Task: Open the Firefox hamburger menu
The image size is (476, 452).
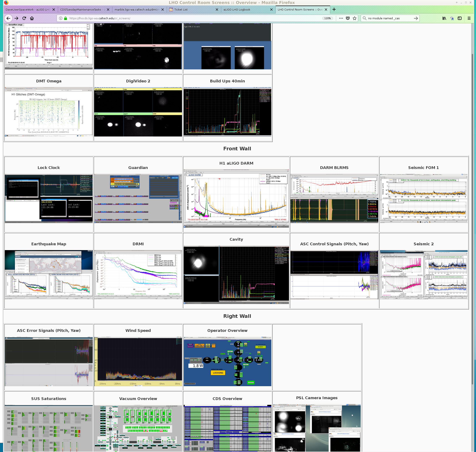Action: click(x=469, y=18)
